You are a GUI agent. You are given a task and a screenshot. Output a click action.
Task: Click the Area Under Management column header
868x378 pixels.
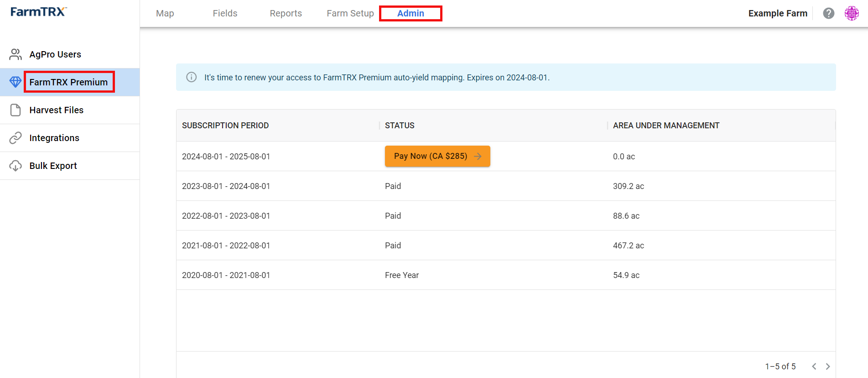coord(666,125)
